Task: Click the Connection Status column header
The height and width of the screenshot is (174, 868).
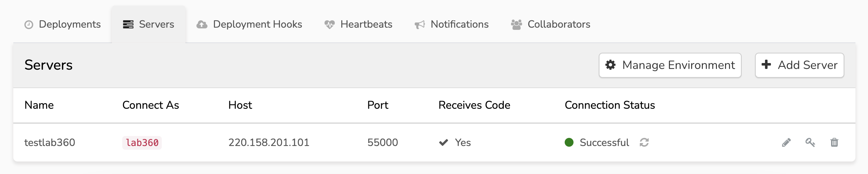Action: [610, 105]
